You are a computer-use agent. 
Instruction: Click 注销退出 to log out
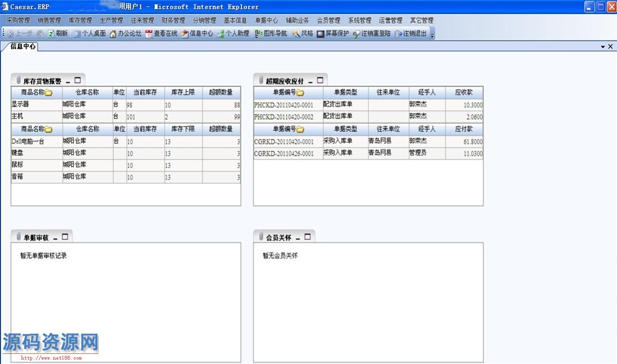click(411, 34)
